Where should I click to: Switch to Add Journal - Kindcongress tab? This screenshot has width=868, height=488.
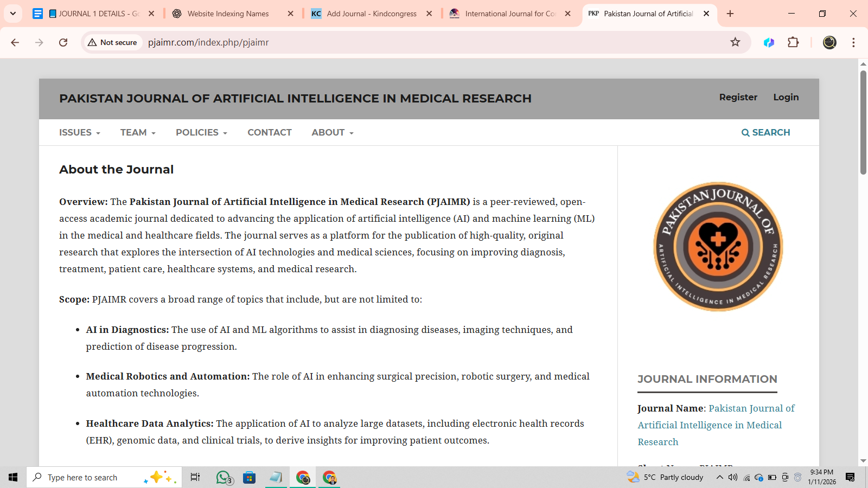[371, 14]
